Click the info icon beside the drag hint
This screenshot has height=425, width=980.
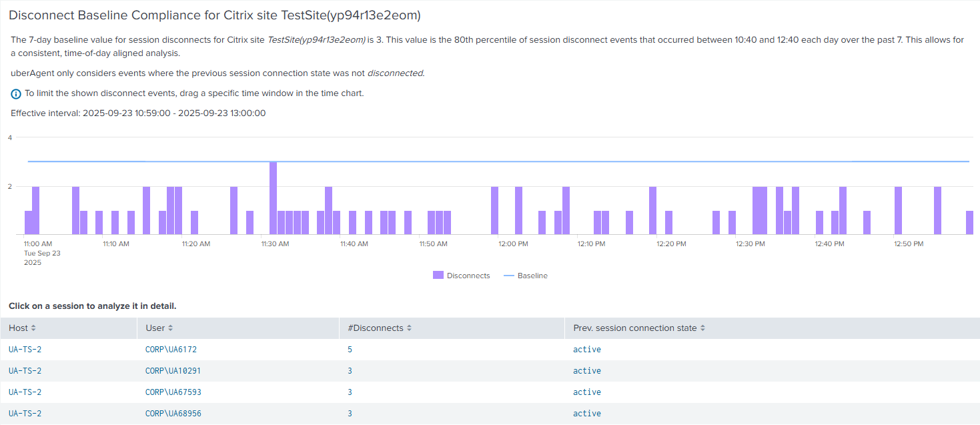tap(16, 94)
